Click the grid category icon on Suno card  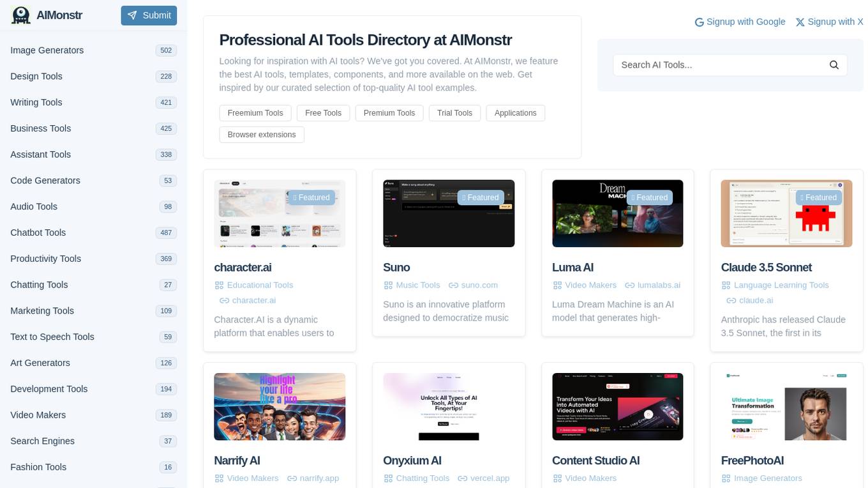tap(388, 286)
